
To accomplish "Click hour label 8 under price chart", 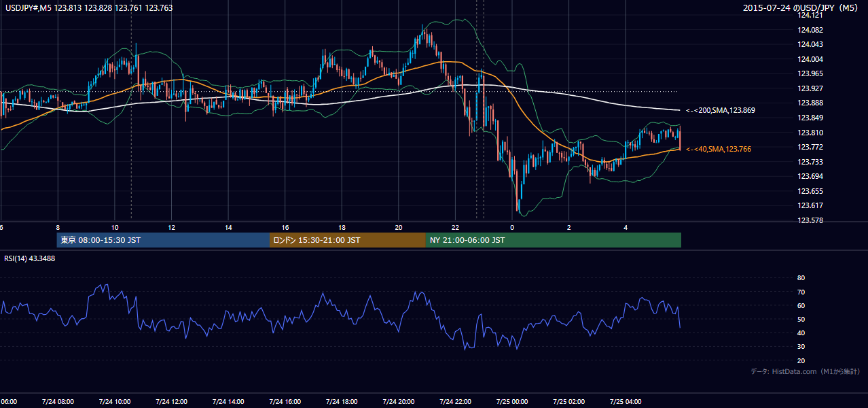I will [x=58, y=227].
